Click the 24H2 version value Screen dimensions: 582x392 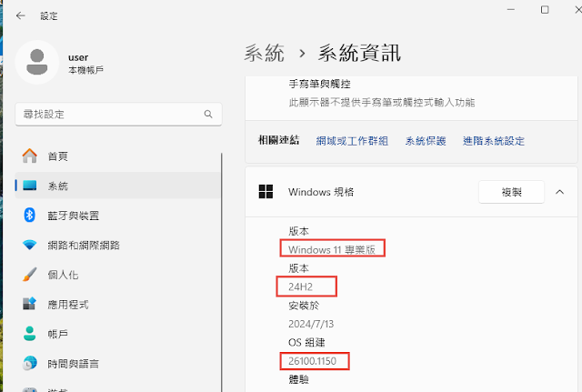(x=301, y=286)
